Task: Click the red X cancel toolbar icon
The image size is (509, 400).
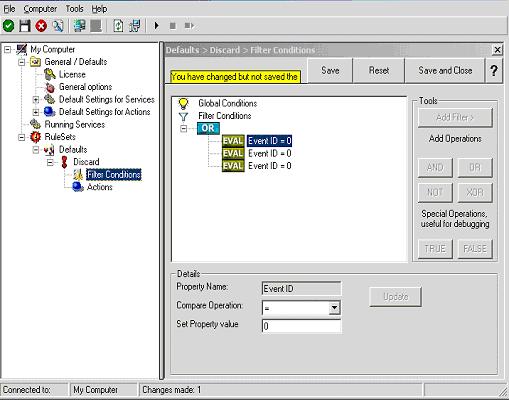Action: click(x=41, y=26)
